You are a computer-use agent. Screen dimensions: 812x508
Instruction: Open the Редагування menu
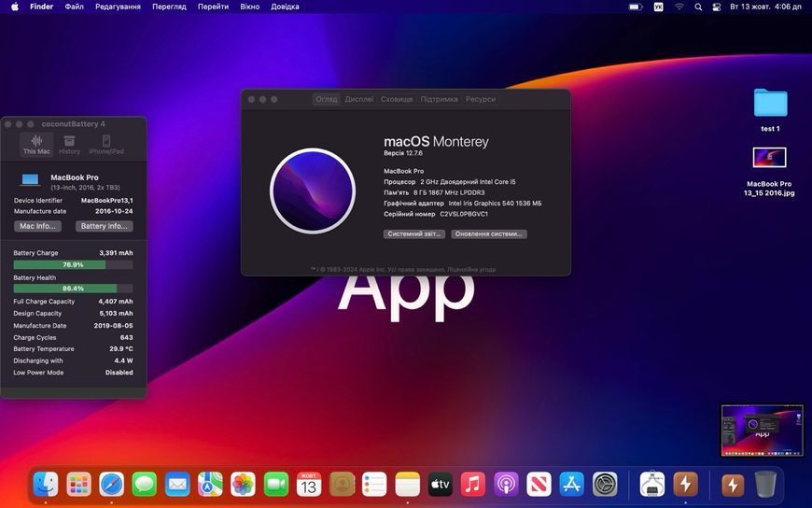119,7
